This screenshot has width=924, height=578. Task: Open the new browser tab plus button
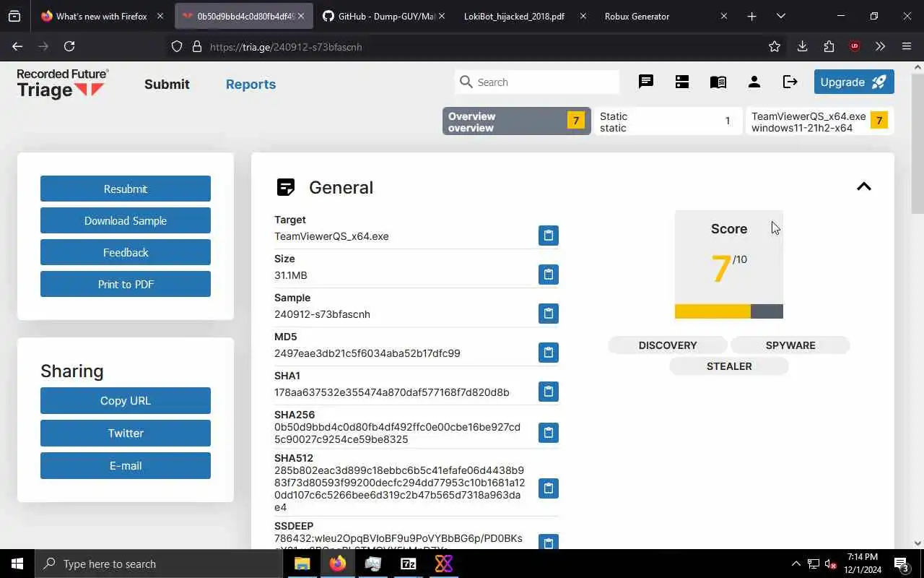pyautogui.click(x=751, y=16)
